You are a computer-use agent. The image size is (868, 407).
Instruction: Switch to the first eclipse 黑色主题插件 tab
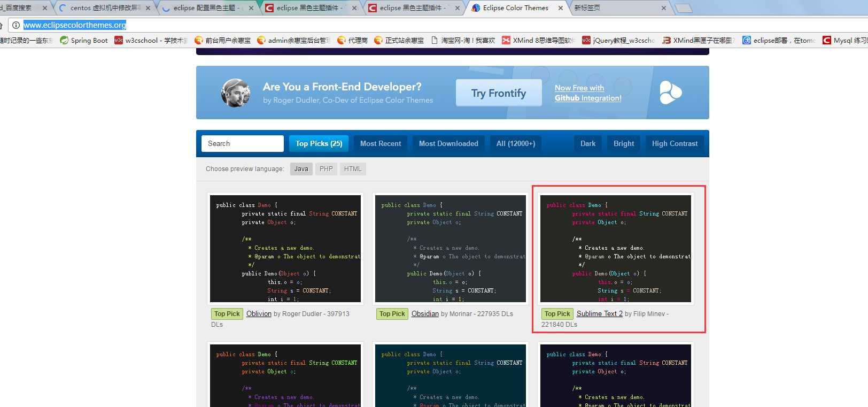coord(311,8)
